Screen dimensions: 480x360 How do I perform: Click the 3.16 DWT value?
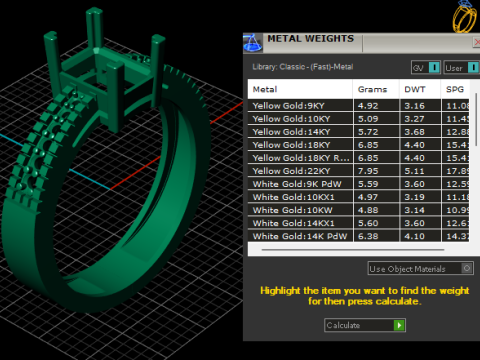(414, 106)
